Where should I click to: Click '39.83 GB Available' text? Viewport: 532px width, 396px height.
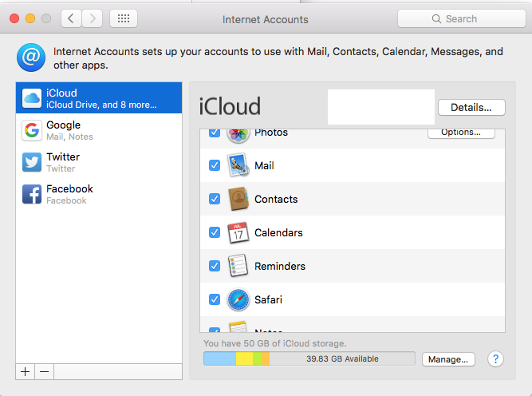point(342,358)
